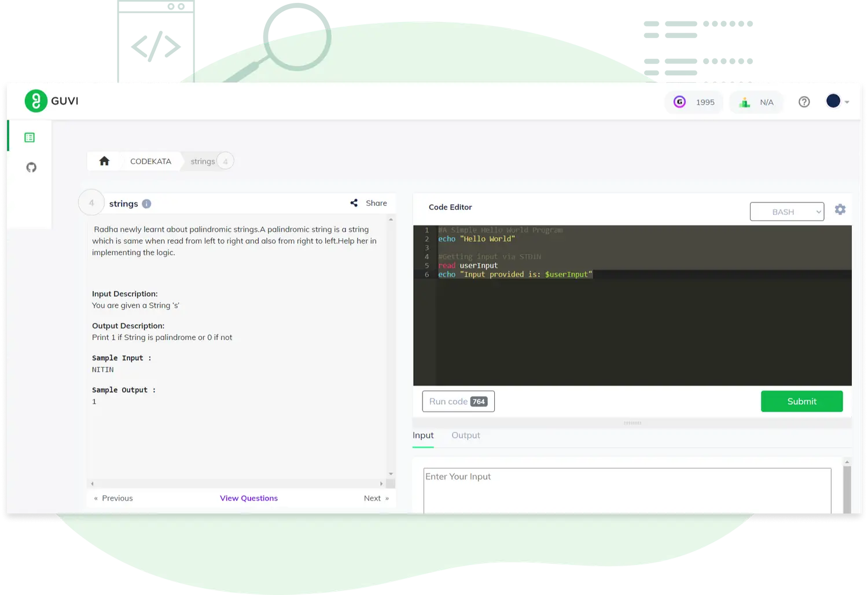Click the share icon
The image size is (868, 595).
[354, 203]
